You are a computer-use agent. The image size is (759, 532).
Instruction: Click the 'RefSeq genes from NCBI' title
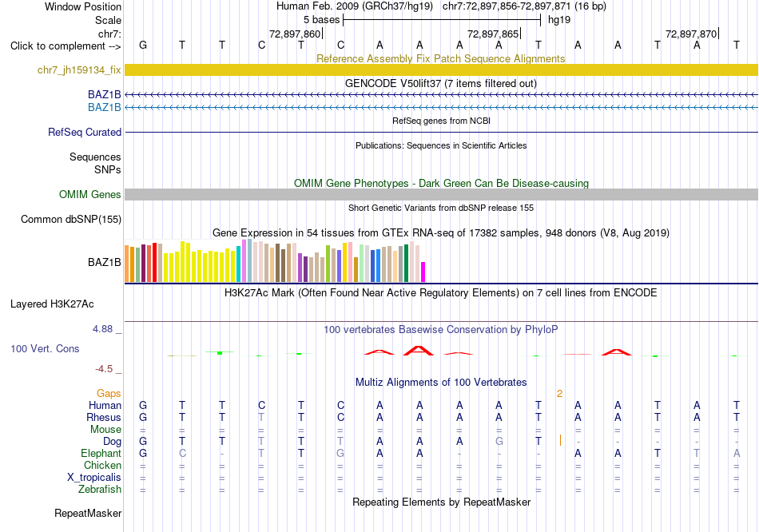441,121
